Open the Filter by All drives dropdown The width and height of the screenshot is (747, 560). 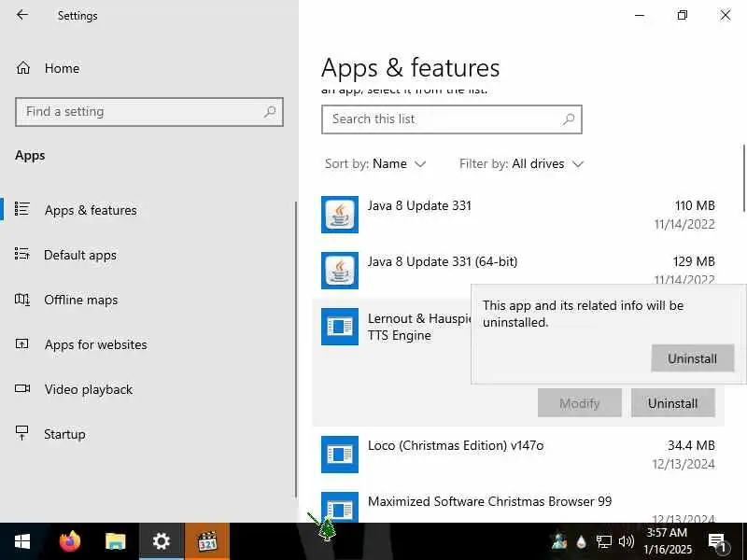[521, 164]
